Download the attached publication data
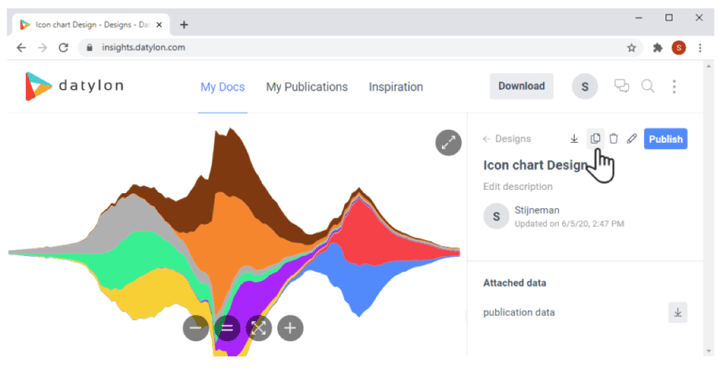 tap(677, 312)
